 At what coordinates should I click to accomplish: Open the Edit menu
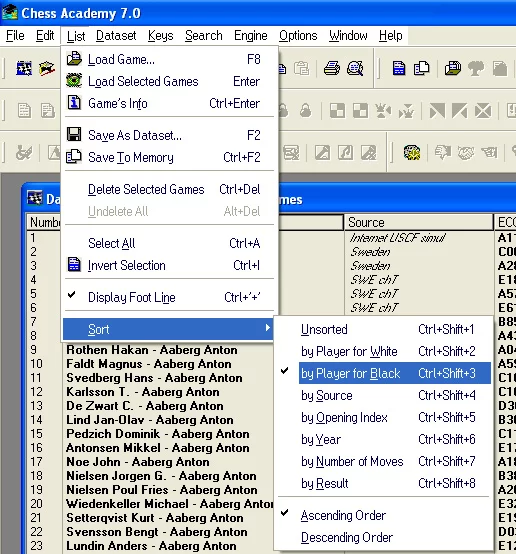[x=45, y=36]
